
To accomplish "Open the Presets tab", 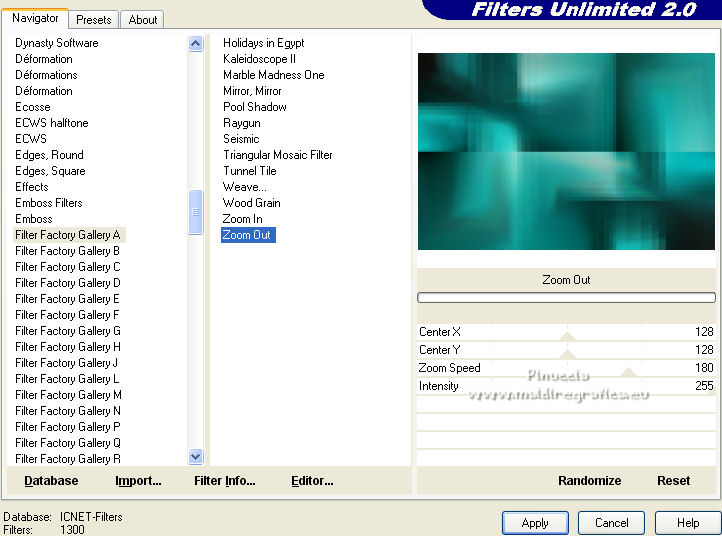I will (x=93, y=20).
